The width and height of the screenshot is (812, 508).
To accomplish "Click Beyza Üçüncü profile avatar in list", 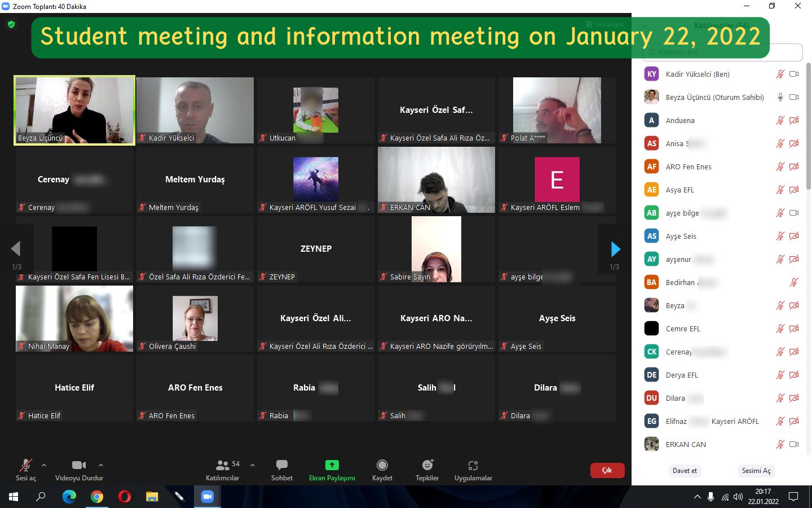I will tap(651, 97).
